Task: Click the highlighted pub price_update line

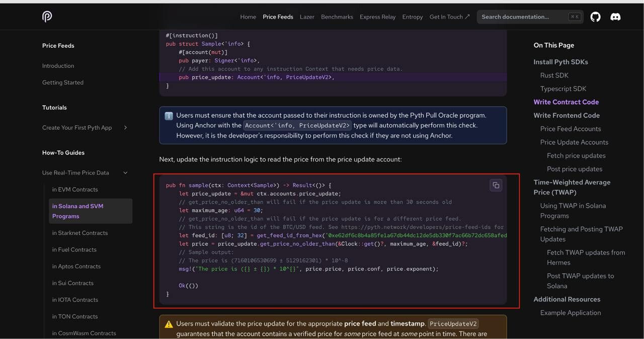Action: 333,77
